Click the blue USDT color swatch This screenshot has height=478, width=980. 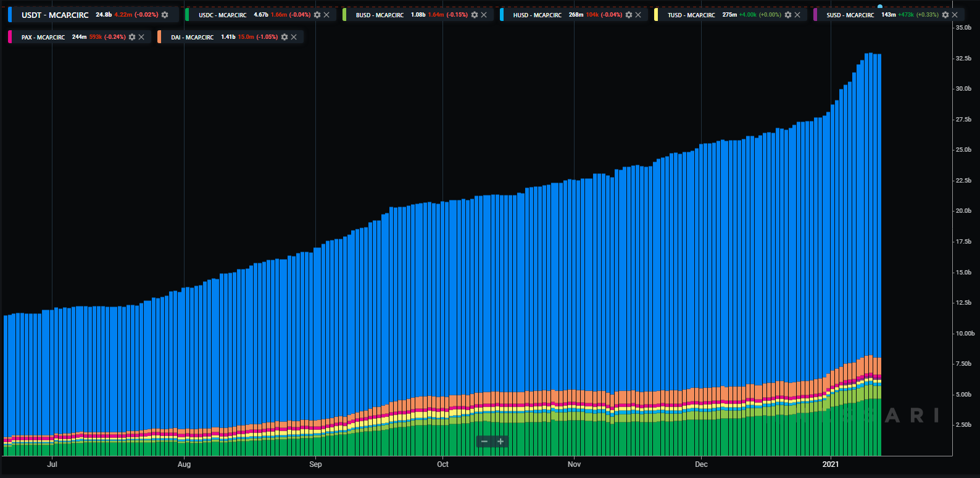10,15
